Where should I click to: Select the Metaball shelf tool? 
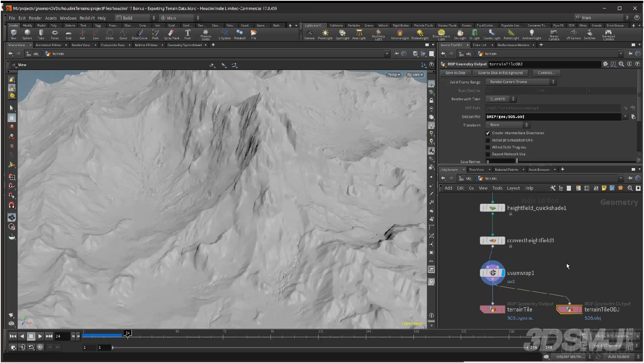[240, 34]
